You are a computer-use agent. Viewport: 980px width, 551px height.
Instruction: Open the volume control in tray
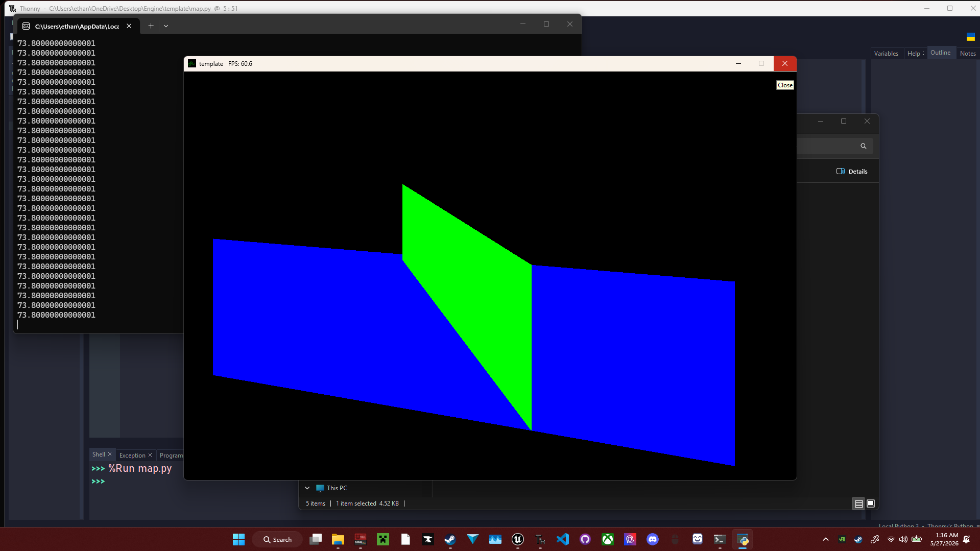coord(903,539)
